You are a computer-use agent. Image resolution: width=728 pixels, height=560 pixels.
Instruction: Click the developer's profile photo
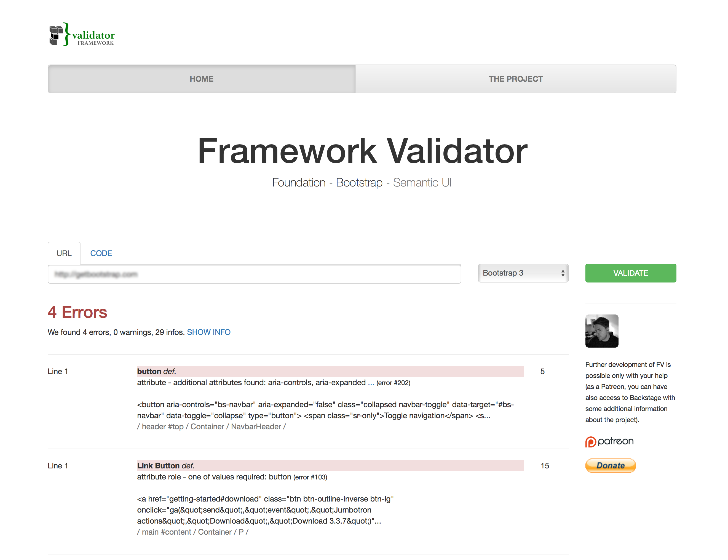coord(602,331)
